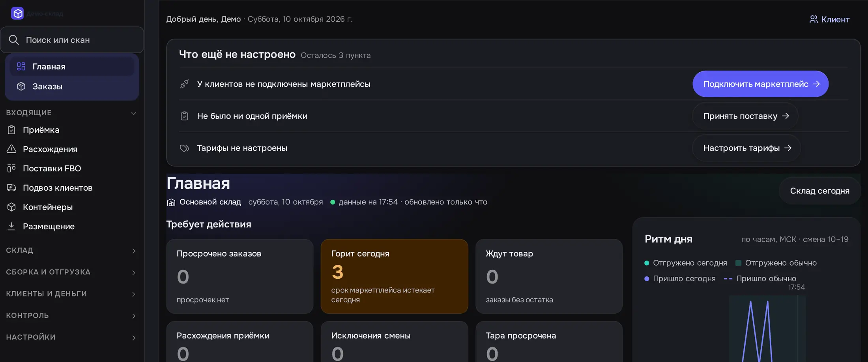
Task: Click the Контейнеры cube icon
Action: [11, 207]
